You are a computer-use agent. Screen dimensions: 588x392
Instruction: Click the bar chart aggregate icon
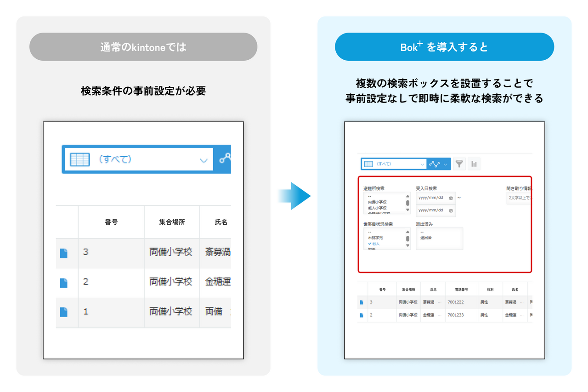[x=474, y=164]
